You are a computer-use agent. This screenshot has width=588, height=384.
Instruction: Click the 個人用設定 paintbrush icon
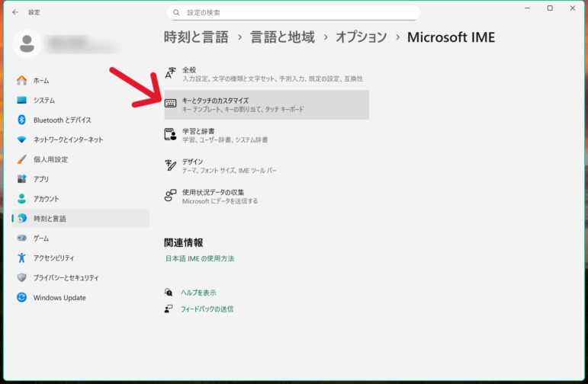click(x=21, y=160)
